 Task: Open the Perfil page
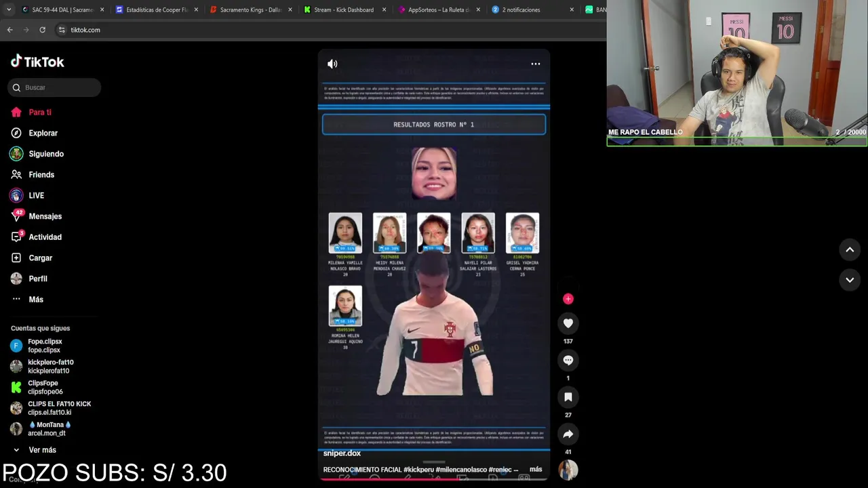(29, 279)
